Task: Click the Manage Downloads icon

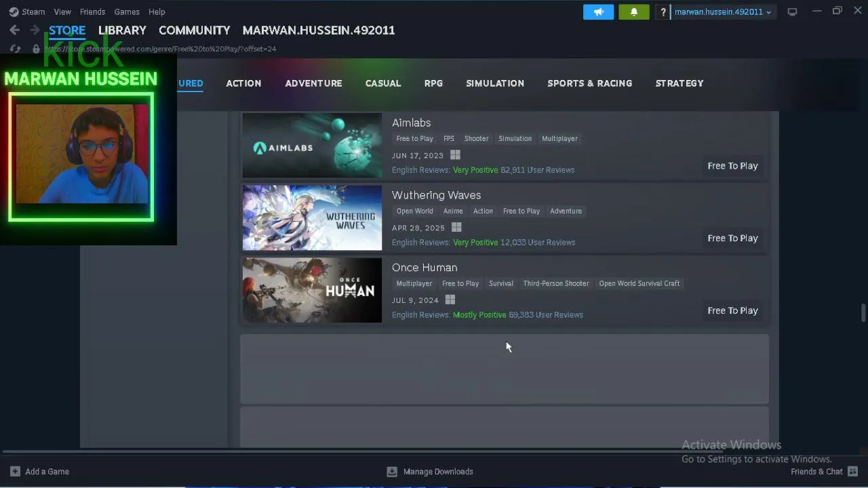Action: click(x=392, y=471)
